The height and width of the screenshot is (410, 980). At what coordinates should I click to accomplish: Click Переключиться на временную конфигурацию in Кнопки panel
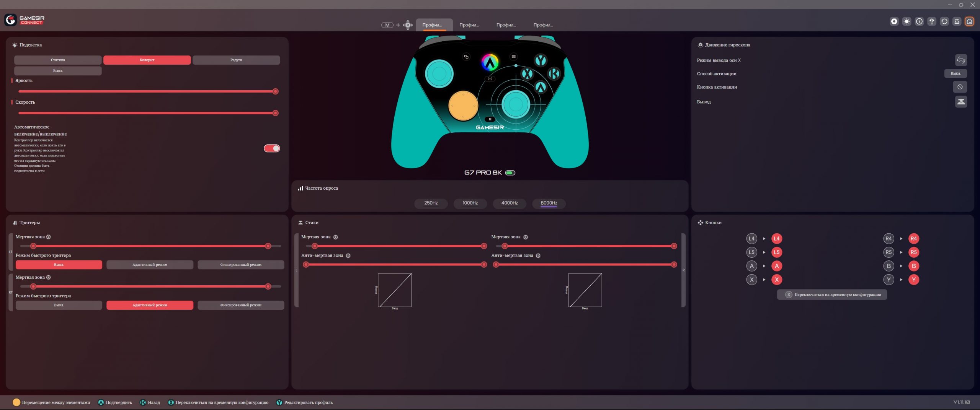[x=832, y=294]
